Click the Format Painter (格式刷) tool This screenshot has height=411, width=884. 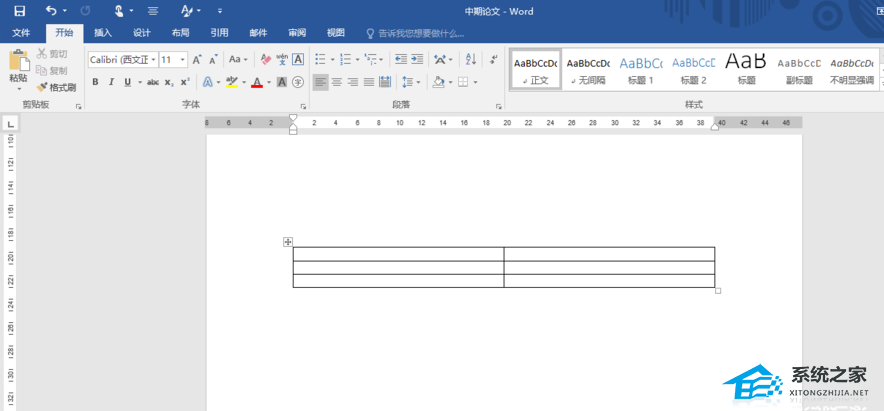point(56,87)
